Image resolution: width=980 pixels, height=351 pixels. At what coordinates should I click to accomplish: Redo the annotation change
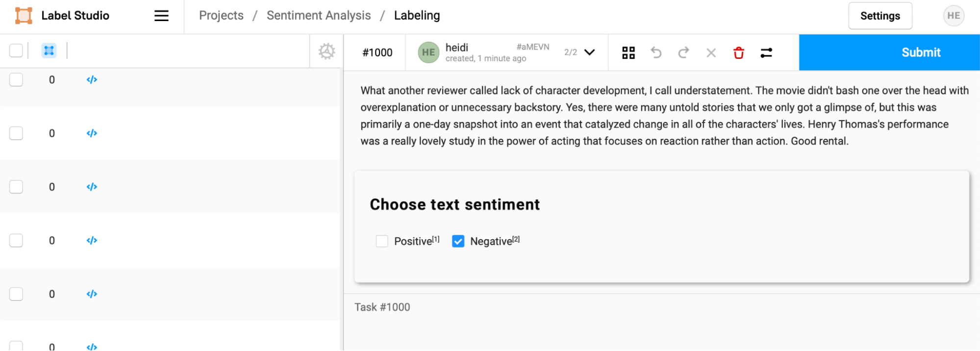[683, 52]
